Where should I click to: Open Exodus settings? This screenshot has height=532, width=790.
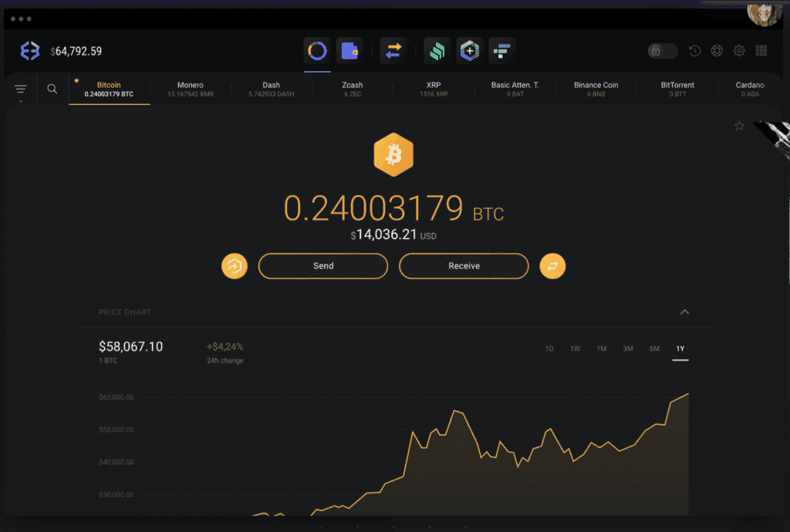(x=738, y=50)
